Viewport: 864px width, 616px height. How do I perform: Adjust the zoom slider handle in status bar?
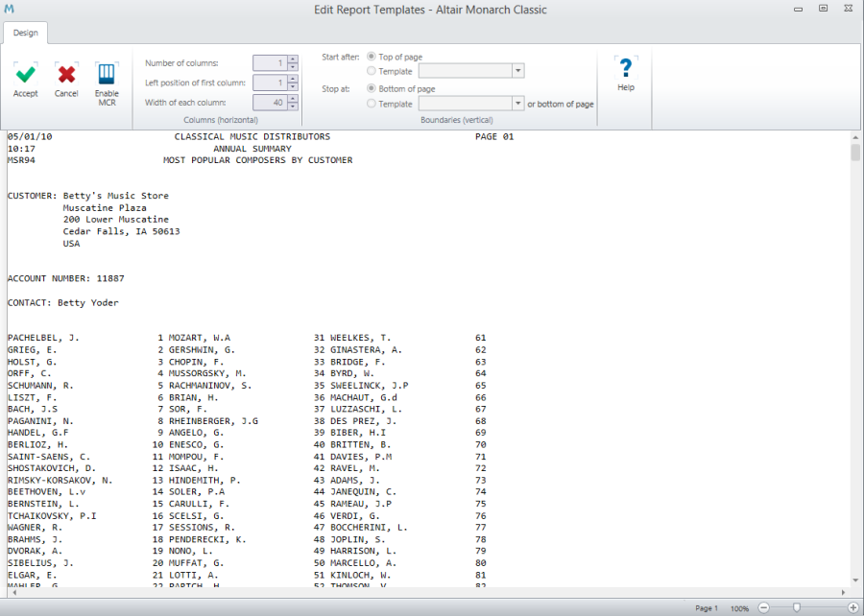click(x=796, y=607)
